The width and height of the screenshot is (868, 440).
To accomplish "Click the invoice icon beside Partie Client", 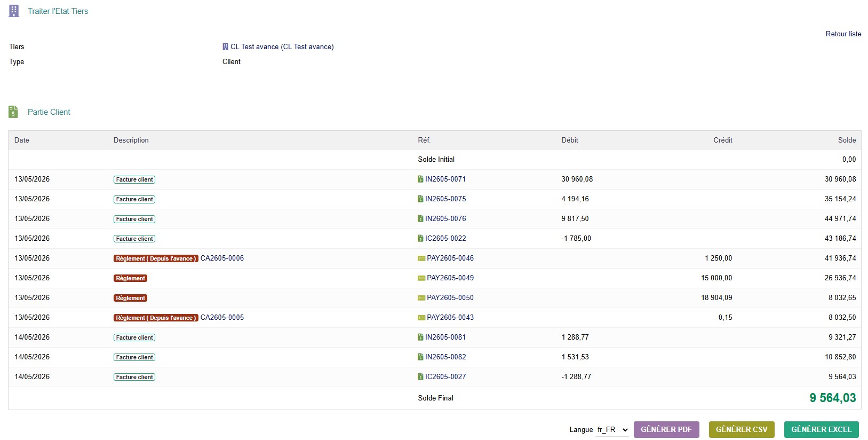I will (13, 112).
